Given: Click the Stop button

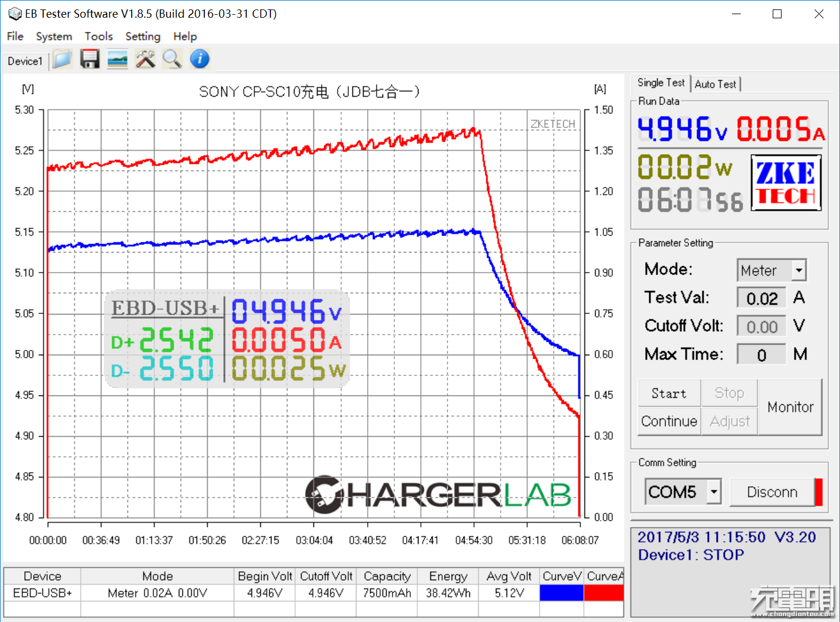Looking at the screenshot, I should 729,393.
